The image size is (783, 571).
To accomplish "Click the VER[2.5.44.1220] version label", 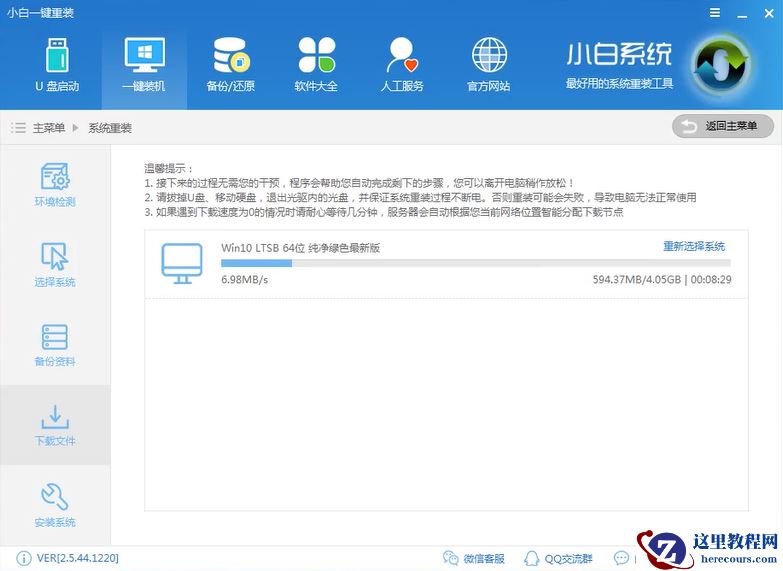I will tap(78, 558).
